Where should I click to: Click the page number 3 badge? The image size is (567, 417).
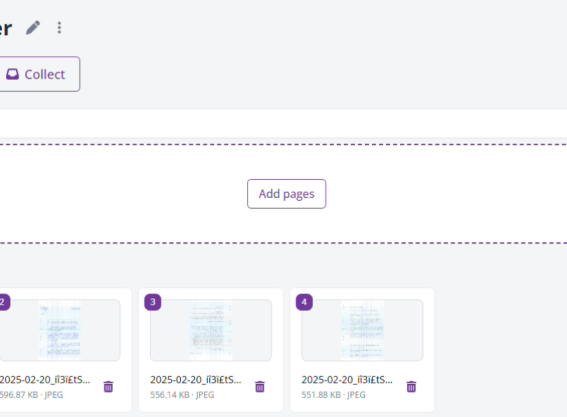click(x=153, y=302)
